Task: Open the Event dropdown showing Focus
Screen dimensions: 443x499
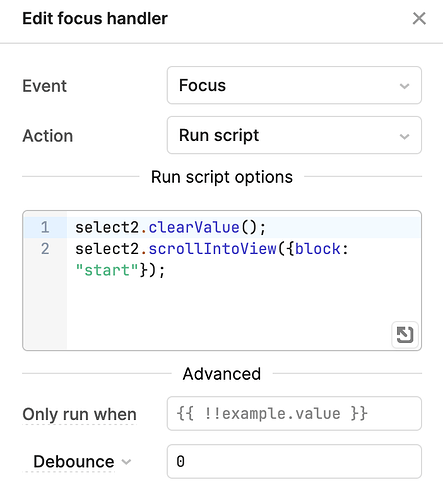Action: (x=294, y=85)
